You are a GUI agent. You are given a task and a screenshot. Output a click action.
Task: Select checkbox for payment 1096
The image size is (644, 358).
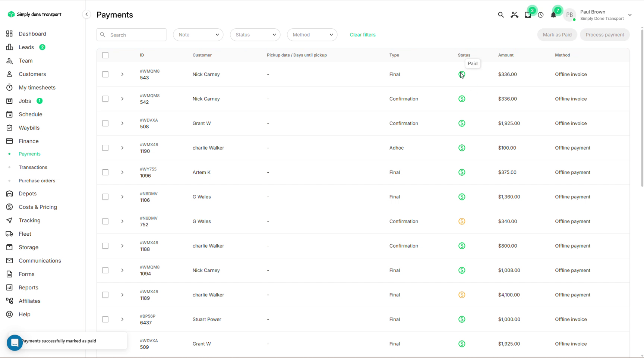coord(105,172)
